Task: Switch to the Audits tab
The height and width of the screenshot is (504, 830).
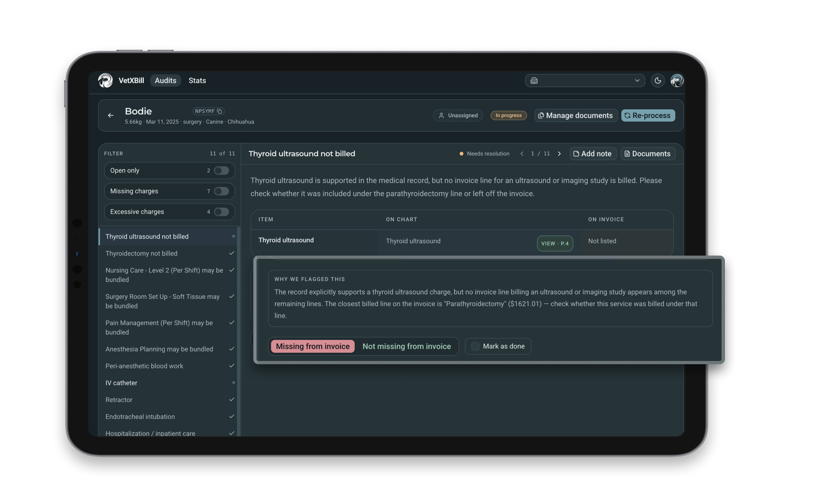Action: tap(166, 80)
